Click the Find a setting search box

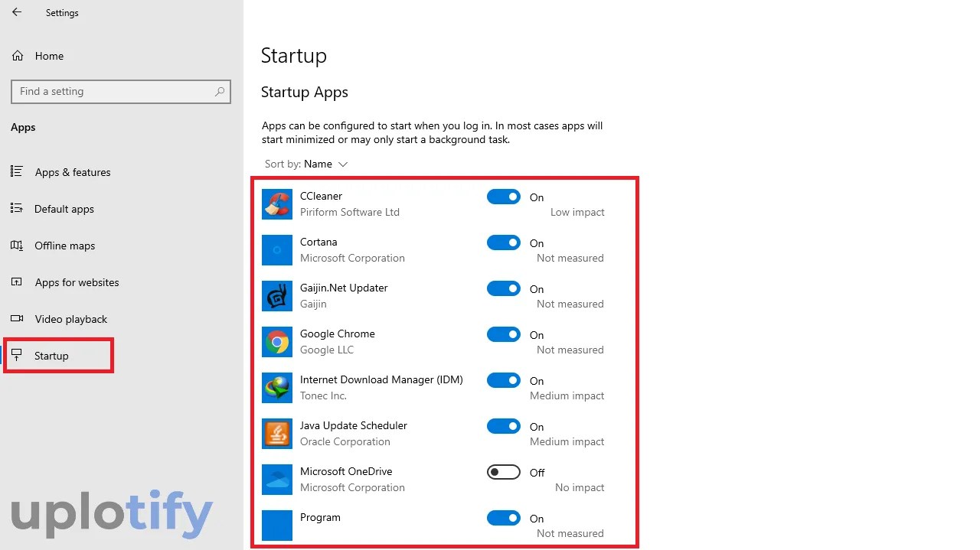tap(121, 91)
